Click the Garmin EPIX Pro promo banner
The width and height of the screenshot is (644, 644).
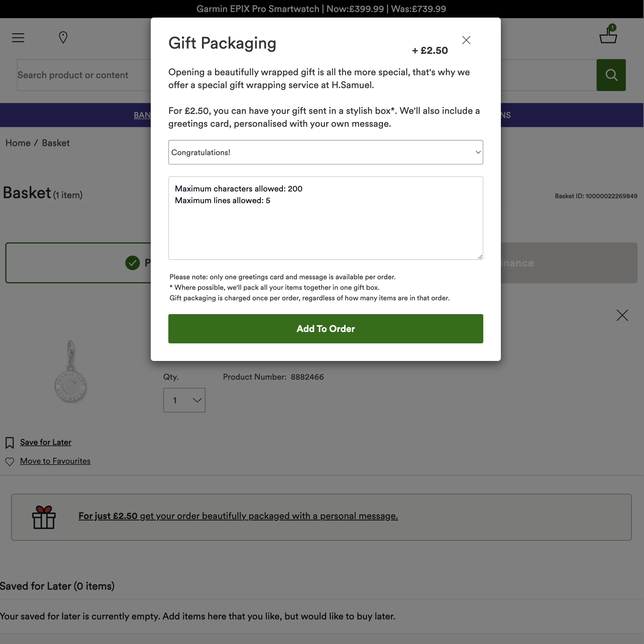321,9
